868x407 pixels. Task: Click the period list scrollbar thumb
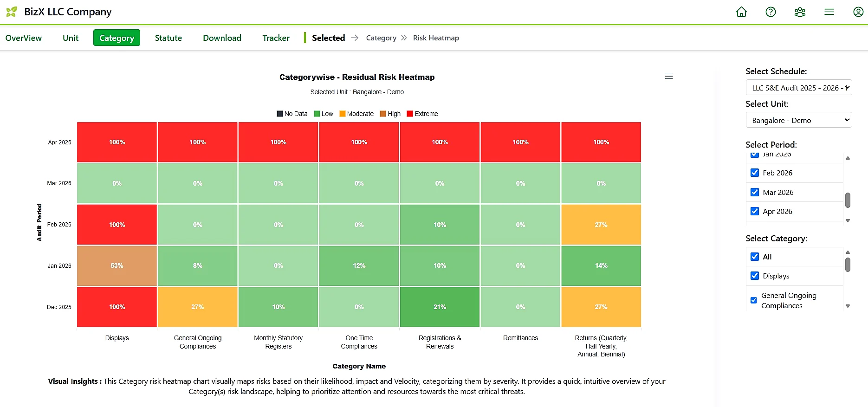[x=848, y=200]
